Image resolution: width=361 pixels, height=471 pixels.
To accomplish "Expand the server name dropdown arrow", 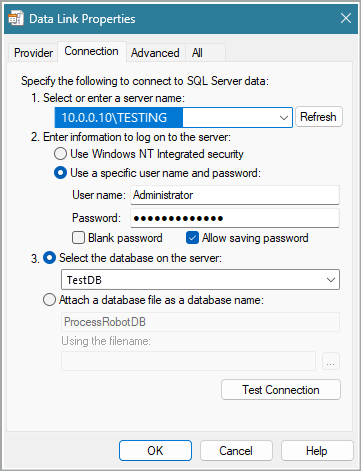I will [284, 117].
